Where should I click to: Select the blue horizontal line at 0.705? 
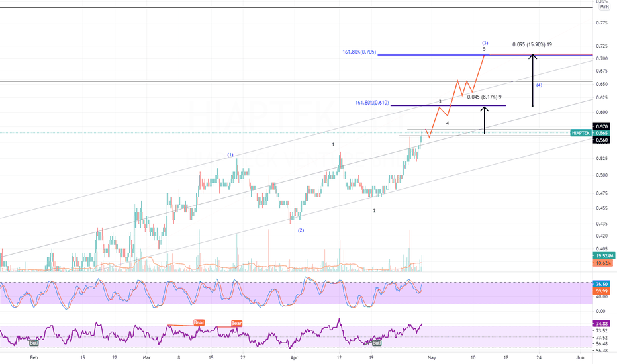485,55
